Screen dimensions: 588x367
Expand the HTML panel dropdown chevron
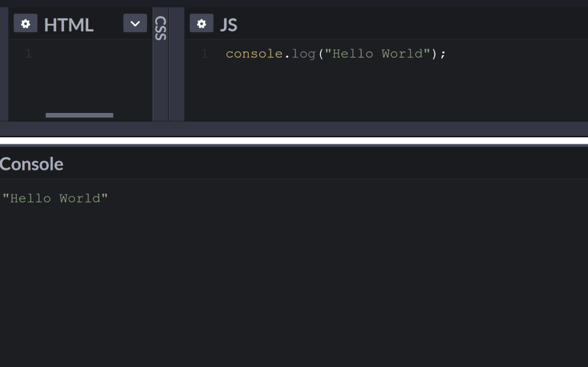coord(135,23)
